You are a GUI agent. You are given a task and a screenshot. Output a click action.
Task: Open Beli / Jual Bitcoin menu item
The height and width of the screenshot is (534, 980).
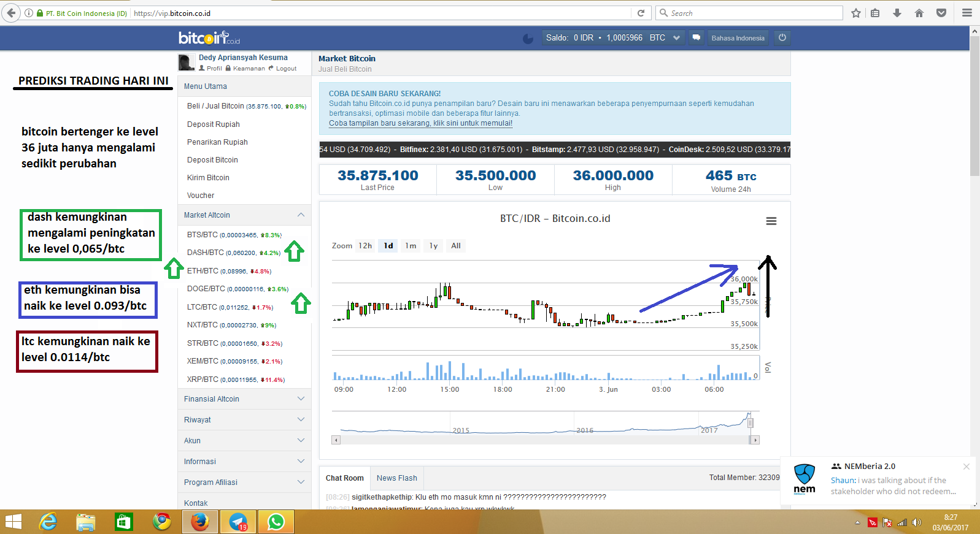click(x=247, y=106)
